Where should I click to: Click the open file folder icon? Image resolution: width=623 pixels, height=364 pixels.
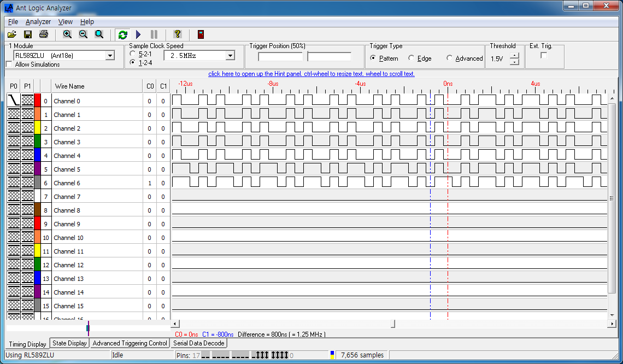point(12,34)
